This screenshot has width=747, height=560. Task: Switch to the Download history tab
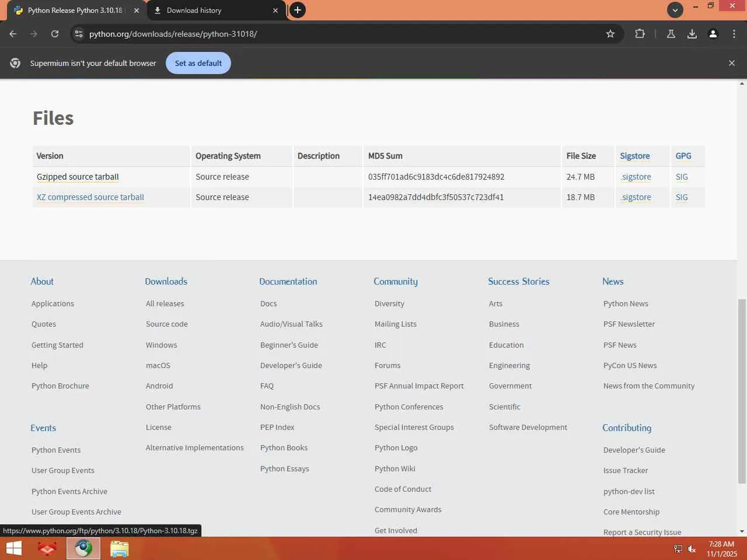tap(217, 10)
